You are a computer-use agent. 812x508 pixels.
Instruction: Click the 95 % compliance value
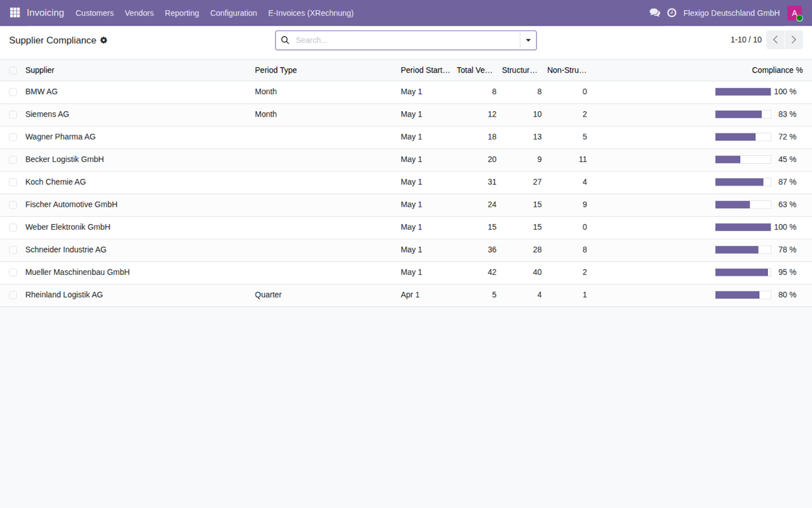click(x=787, y=272)
